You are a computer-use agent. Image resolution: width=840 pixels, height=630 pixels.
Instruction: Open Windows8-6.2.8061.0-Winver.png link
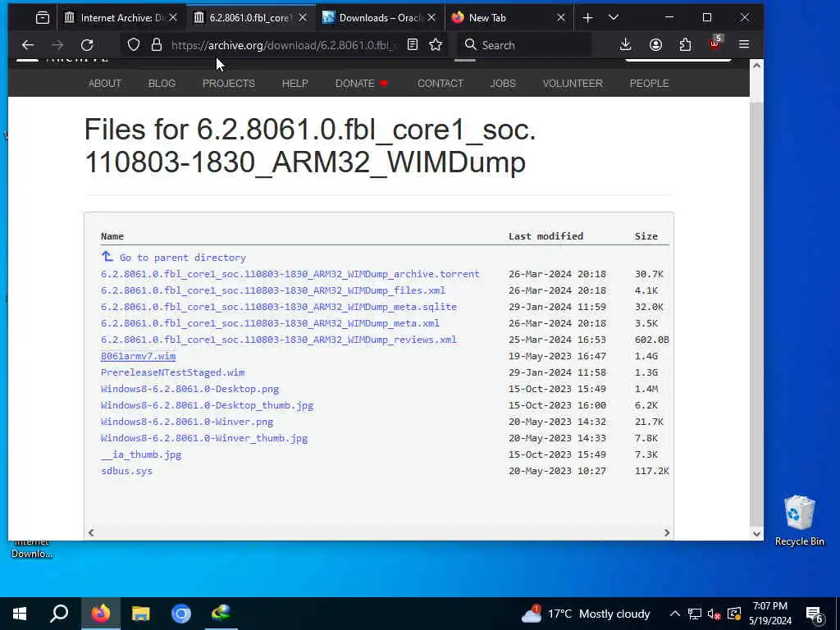(187, 422)
